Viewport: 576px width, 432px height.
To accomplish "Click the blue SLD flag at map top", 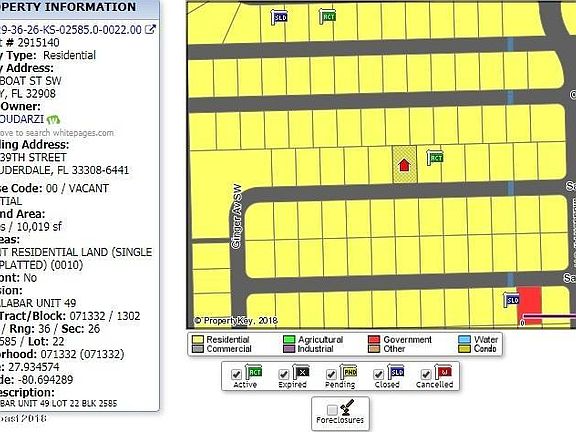I will click(x=279, y=17).
